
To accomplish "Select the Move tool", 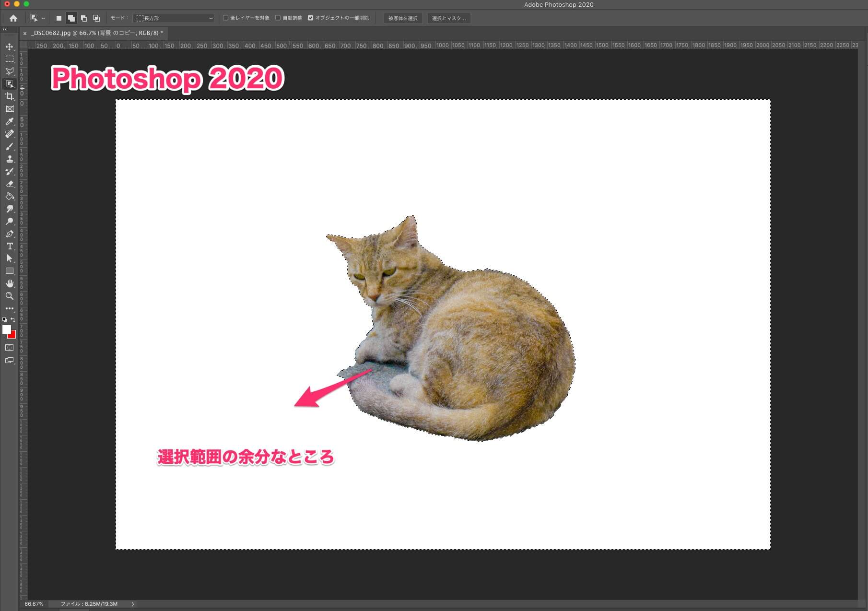I will pyautogui.click(x=10, y=47).
